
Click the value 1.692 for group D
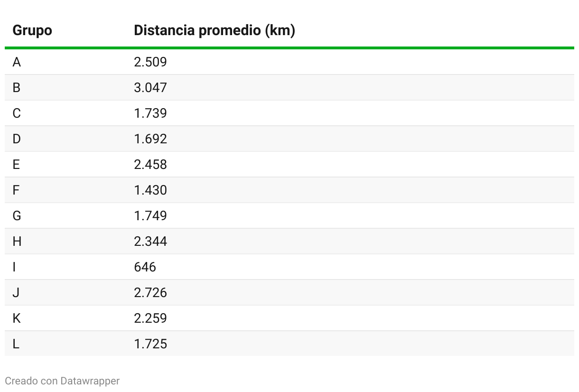150,139
